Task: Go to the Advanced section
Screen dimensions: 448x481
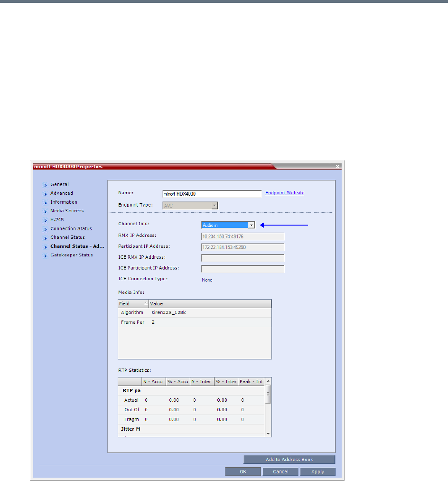Action: coord(62,193)
